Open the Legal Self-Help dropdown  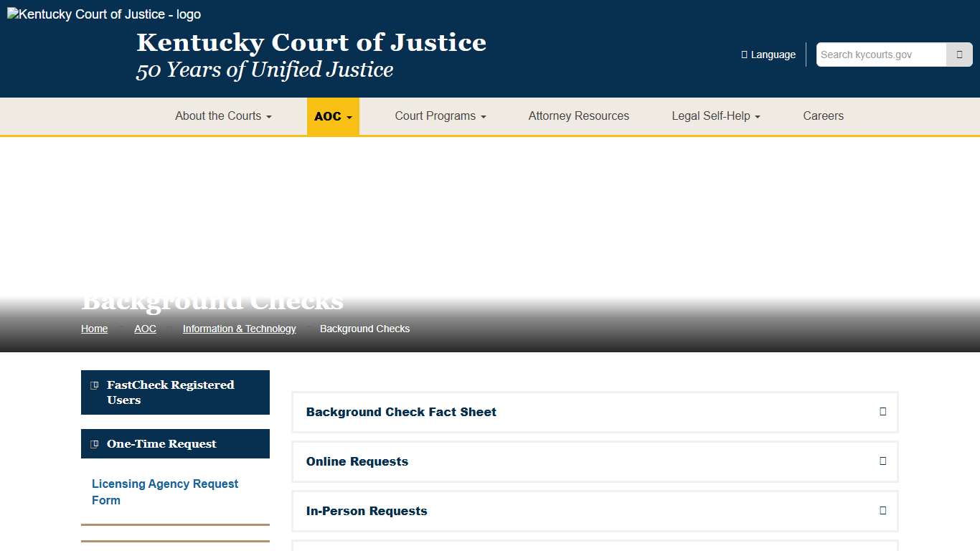(x=715, y=116)
